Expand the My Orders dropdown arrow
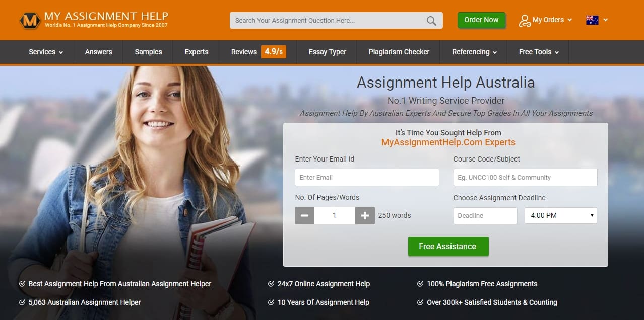644x320 pixels. 570,20
